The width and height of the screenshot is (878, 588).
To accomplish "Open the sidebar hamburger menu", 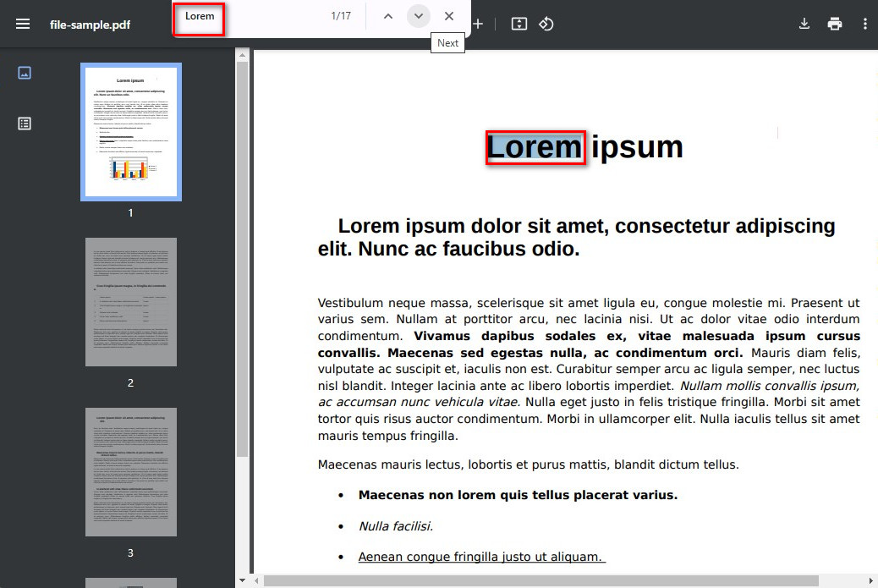I will coord(22,23).
